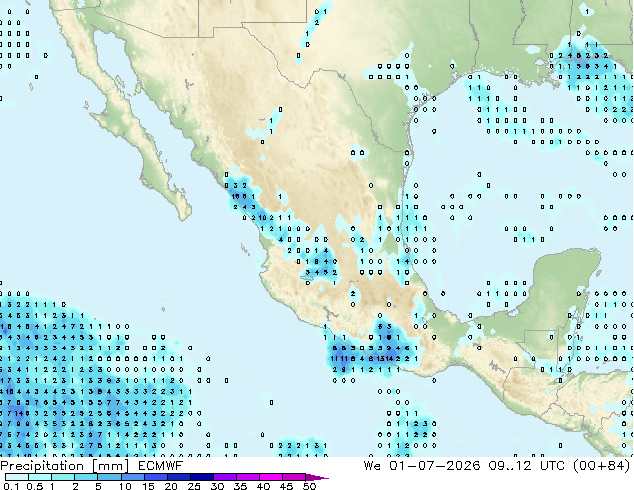The width and height of the screenshot is (634, 490).
Task: Pick the 10–15 mm blue legend swatch
Action: [x=132, y=477]
